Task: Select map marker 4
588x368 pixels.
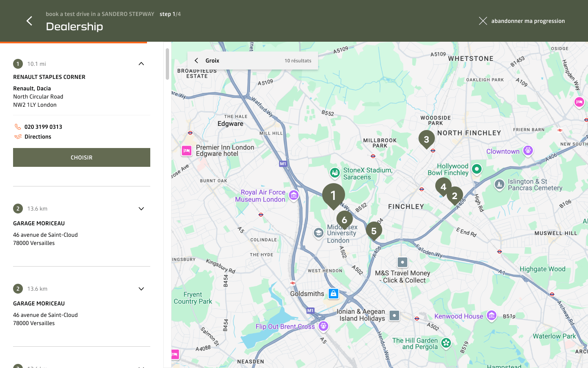Action: tap(443, 187)
